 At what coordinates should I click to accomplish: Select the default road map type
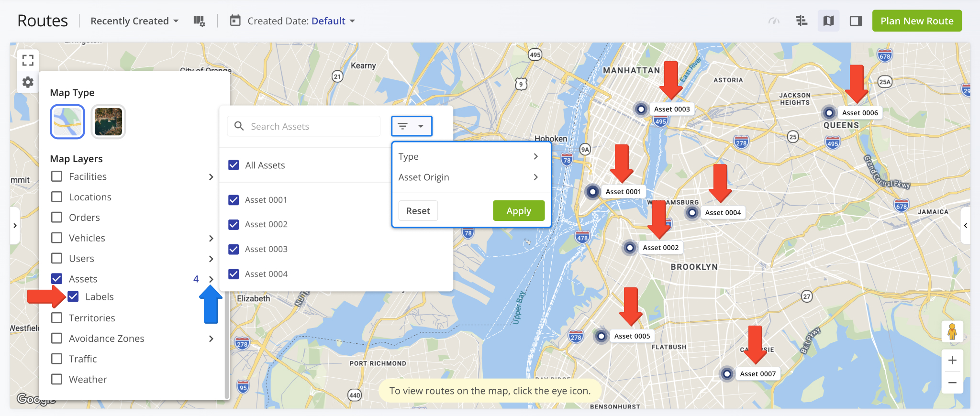67,122
